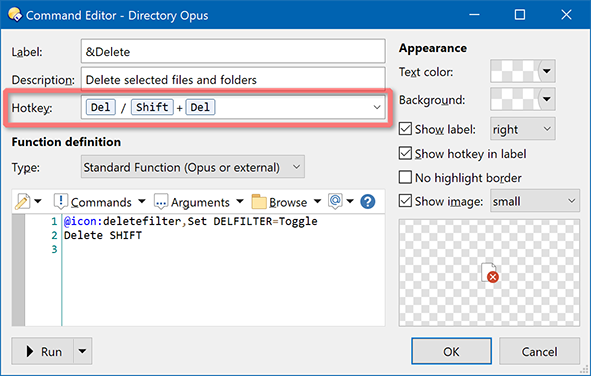Open the function Type dropdown
This screenshot has width=591, height=376.
click(193, 167)
